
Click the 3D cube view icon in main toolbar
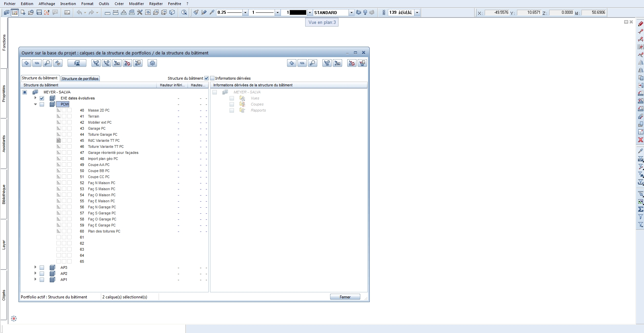172,12
